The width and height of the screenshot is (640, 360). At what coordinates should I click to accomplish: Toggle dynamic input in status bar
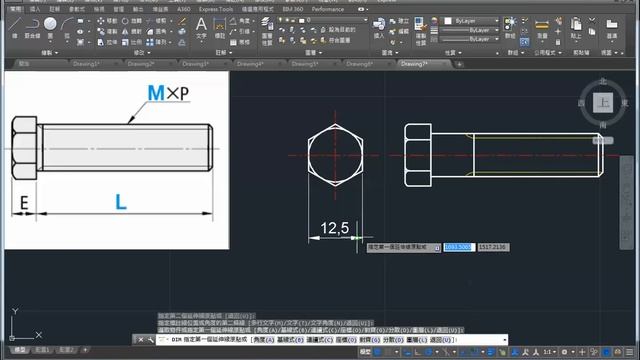tap(407, 351)
